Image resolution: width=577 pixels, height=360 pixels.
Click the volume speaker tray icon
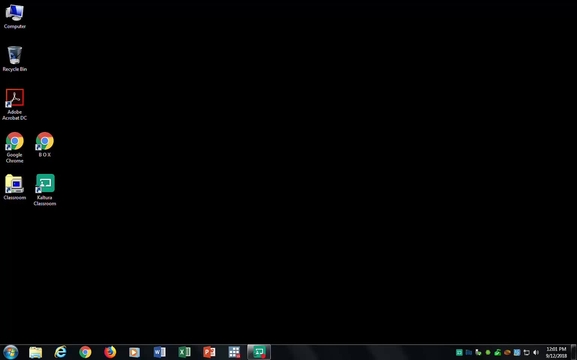point(536,352)
